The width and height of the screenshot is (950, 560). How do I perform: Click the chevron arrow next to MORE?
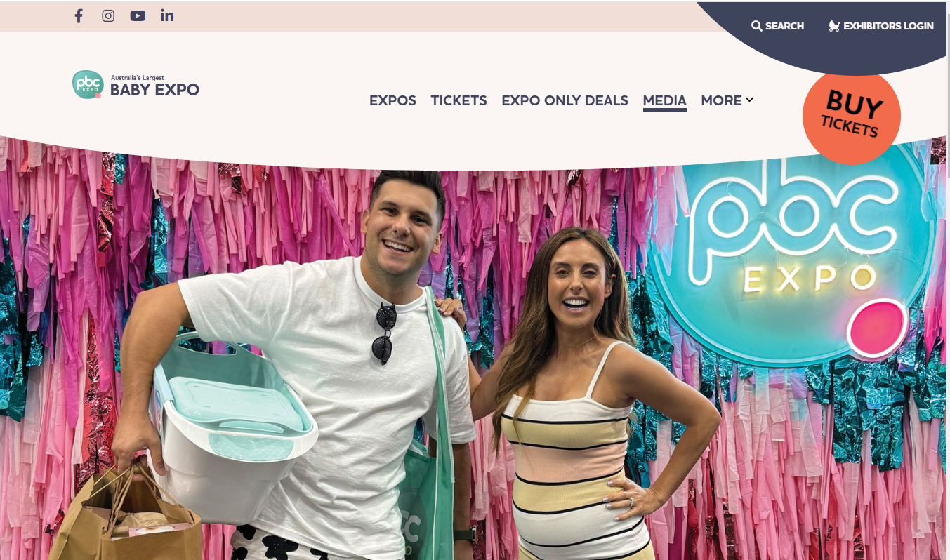749,100
